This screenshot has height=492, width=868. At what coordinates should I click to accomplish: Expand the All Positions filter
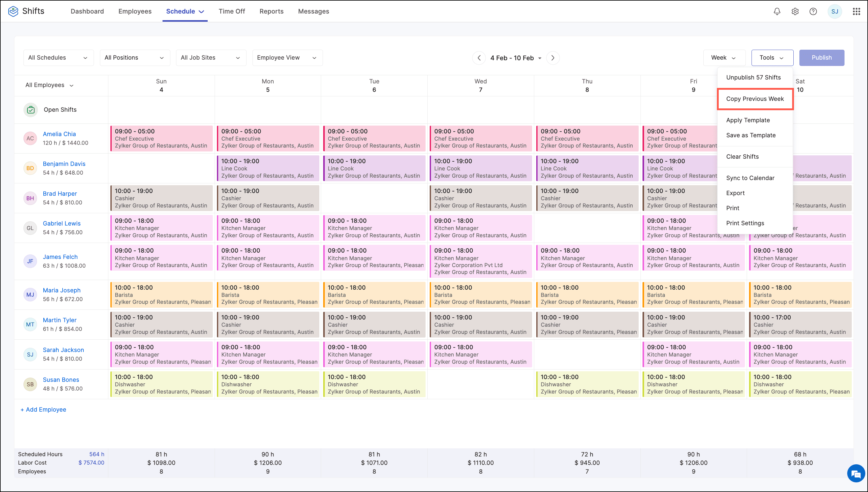tap(135, 58)
